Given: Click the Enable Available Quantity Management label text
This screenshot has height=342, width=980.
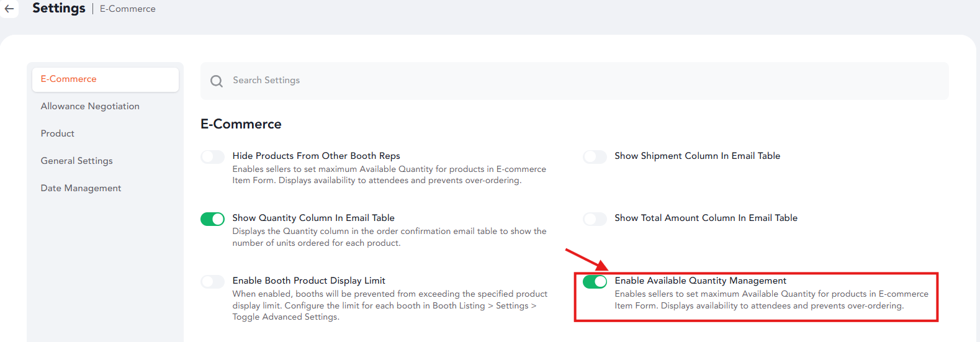Looking at the screenshot, I should (x=701, y=281).
